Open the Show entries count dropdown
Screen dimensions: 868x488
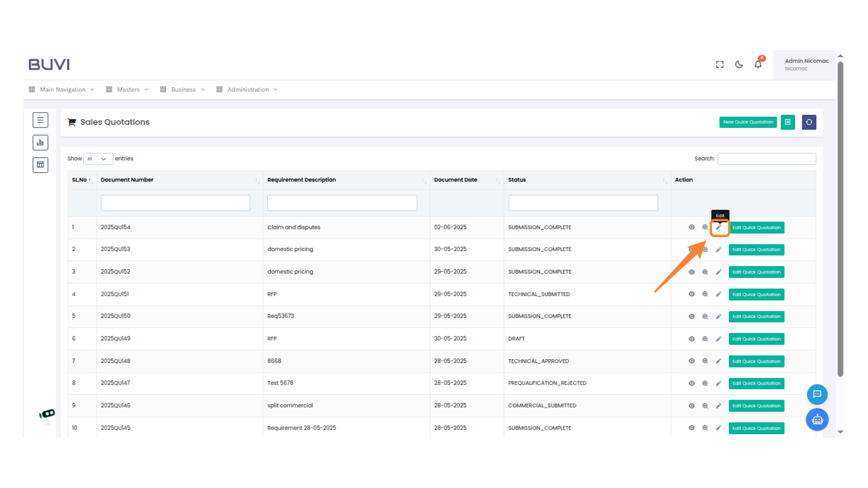[x=98, y=159]
